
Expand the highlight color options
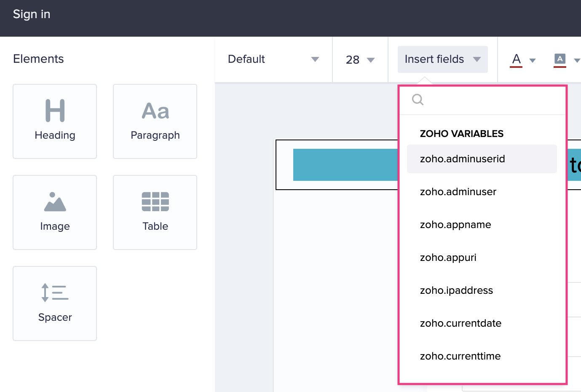click(x=578, y=61)
